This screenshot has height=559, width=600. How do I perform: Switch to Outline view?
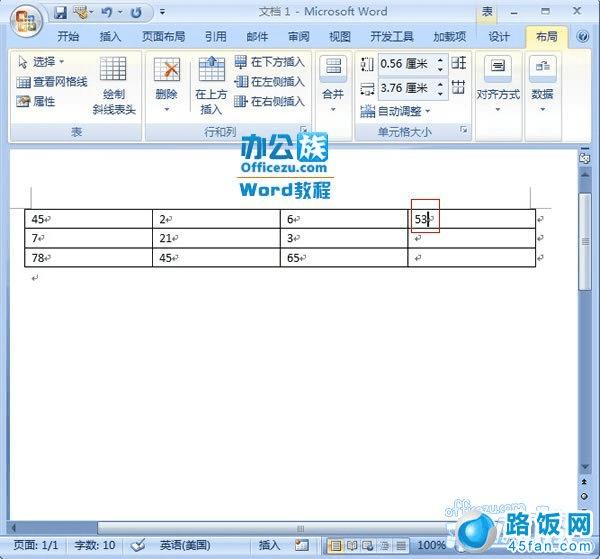(x=385, y=546)
